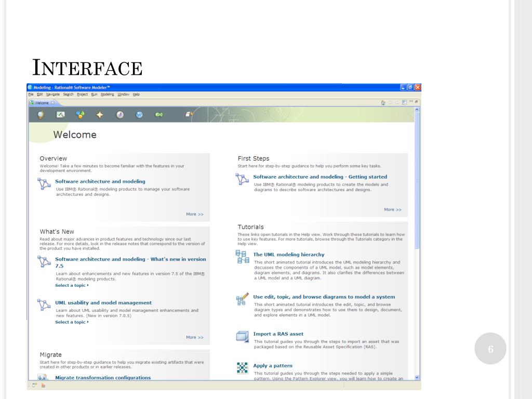Open What's new in version 7.5 link
This screenshot has width=532, height=399.
[130, 262]
